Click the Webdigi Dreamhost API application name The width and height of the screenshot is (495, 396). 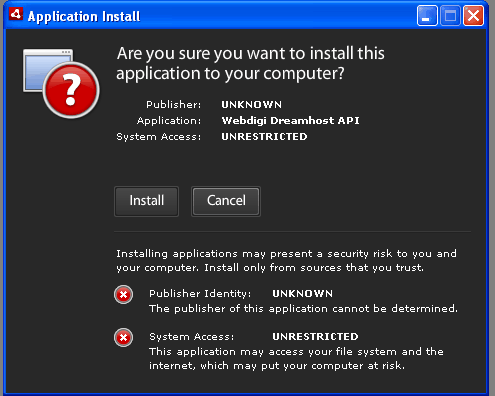[291, 120]
